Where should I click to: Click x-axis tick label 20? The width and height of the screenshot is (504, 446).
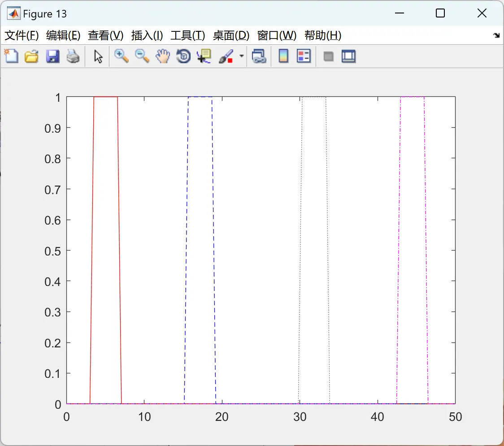click(222, 417)
